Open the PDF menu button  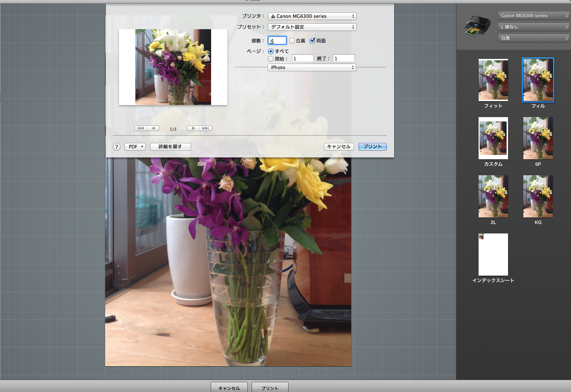point(135,147)
